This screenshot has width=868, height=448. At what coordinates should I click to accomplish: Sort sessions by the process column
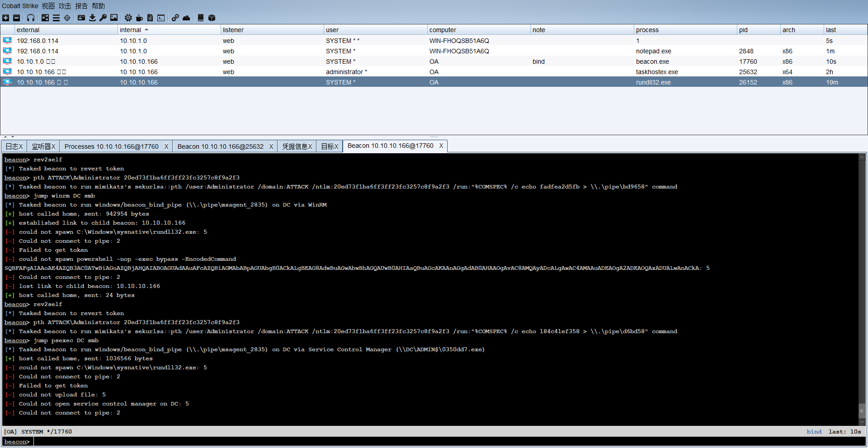685,30
